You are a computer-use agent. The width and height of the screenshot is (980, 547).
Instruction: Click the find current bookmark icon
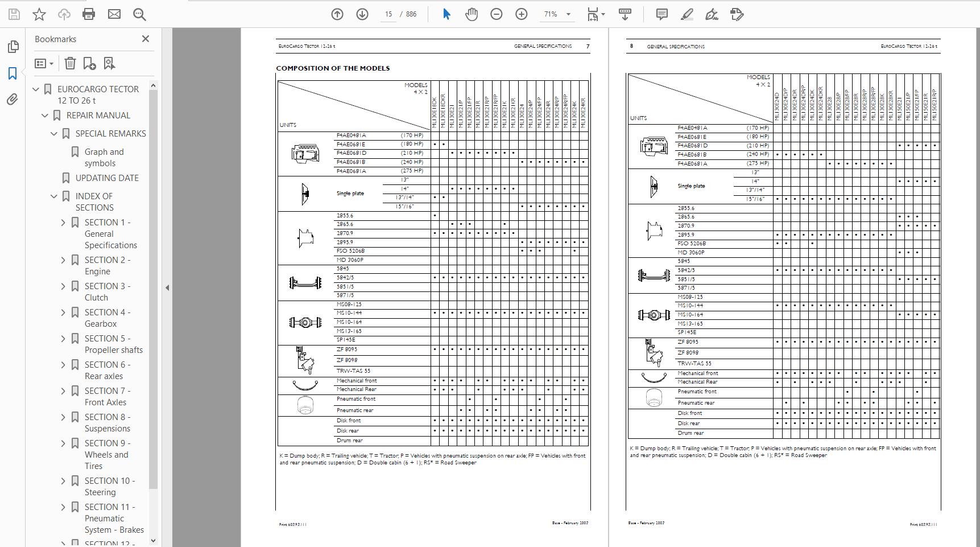point(109,64)
